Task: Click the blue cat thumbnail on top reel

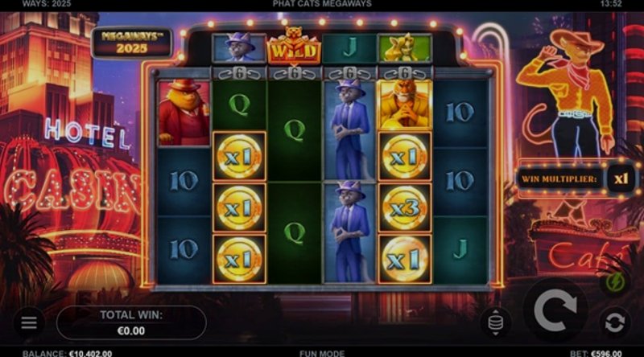Action: [x=239, y=48]
